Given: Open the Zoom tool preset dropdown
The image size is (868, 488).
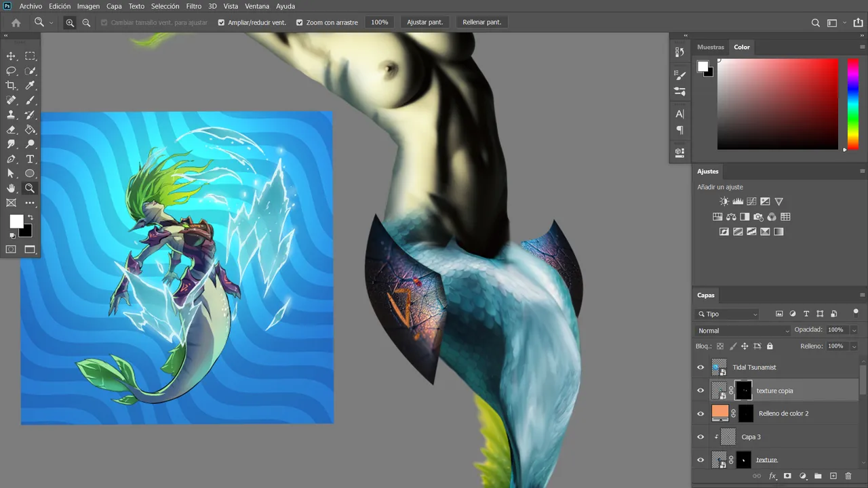Looking at the screenshot, I should 51,23.
